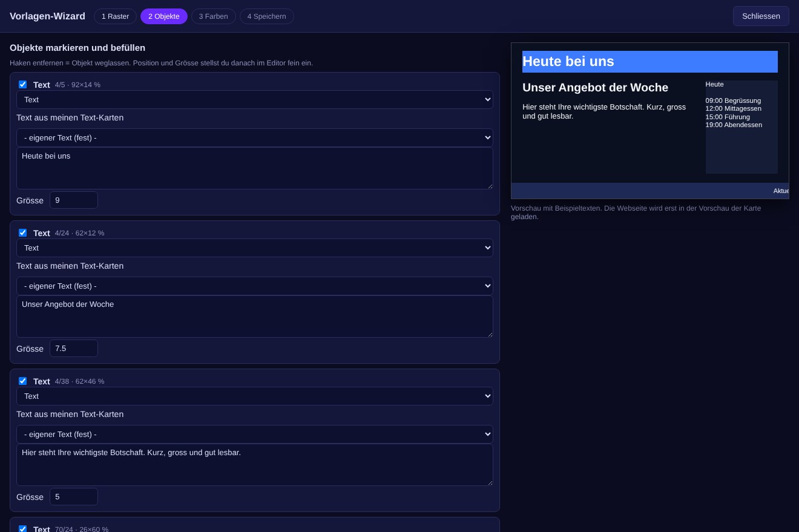Open text-card source dropdown above 'Heute bei uns' field
The width and height of the screenshot is (799, 532).
tap(255, 138)
